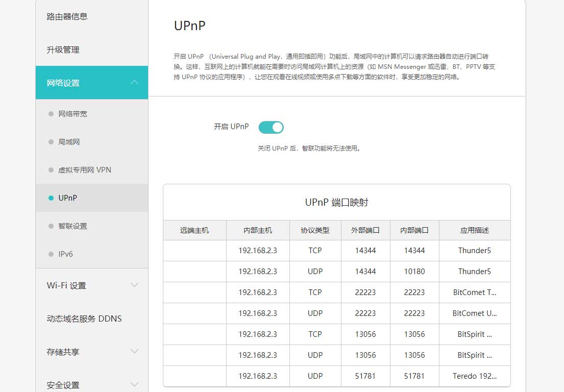Expand the 存储共享 section chevron

pyautogui.click(x=134, y=351)
